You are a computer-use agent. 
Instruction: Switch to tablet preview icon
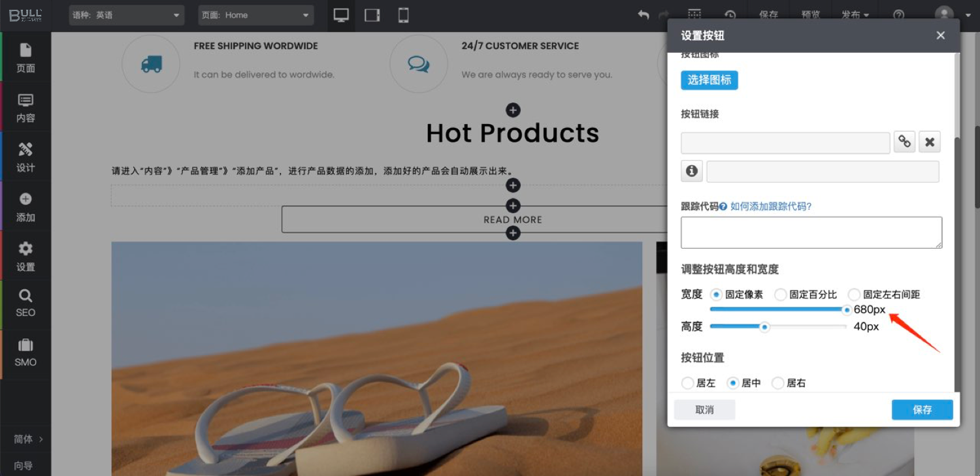point(372,16)
